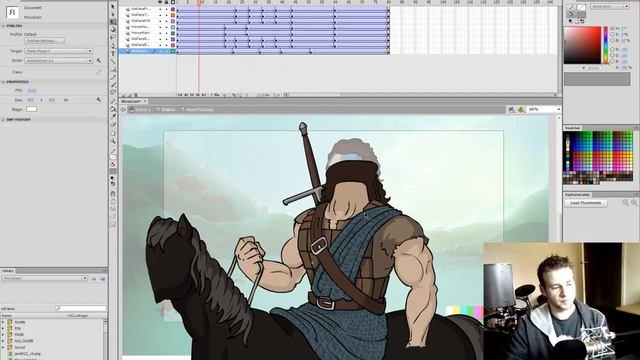Screen dimensions: 640x360
Task: Click the red playhead marker on timeline
Action: (199, 3)
